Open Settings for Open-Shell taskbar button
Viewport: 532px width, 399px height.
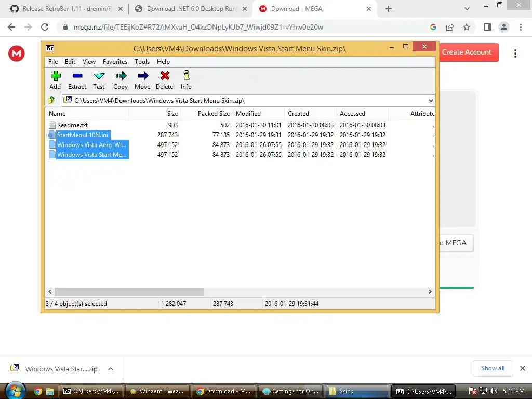click(x=291, y=391)
